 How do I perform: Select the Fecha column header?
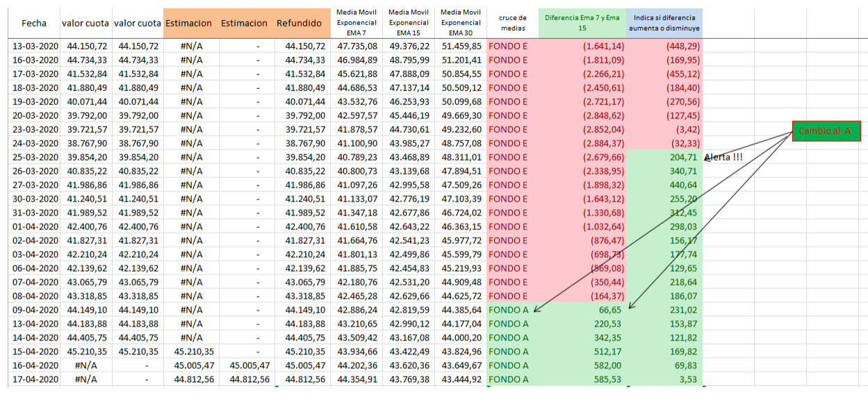click(33, 23)
